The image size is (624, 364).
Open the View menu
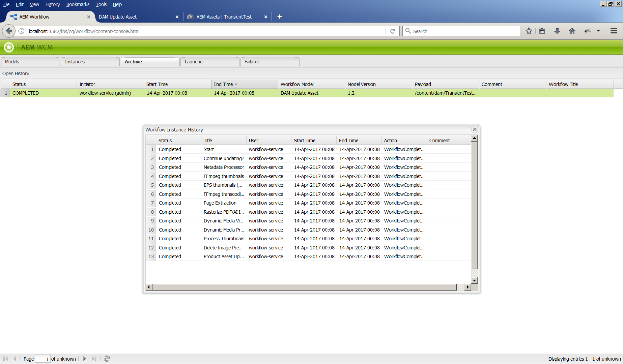tap(34, 4)
